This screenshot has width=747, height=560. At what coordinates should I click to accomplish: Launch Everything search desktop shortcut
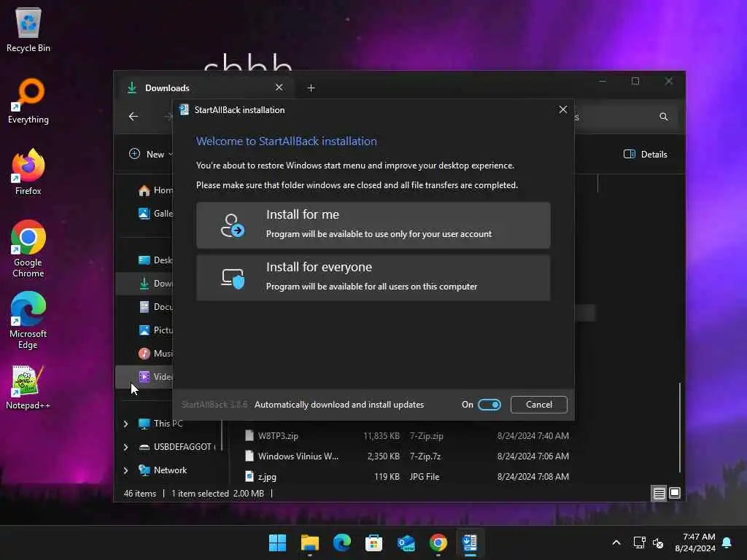(x=28, y=101)
